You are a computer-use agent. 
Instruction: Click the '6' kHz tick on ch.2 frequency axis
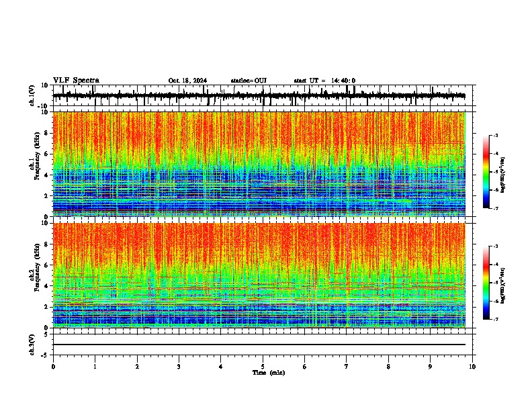click(47, 265)
